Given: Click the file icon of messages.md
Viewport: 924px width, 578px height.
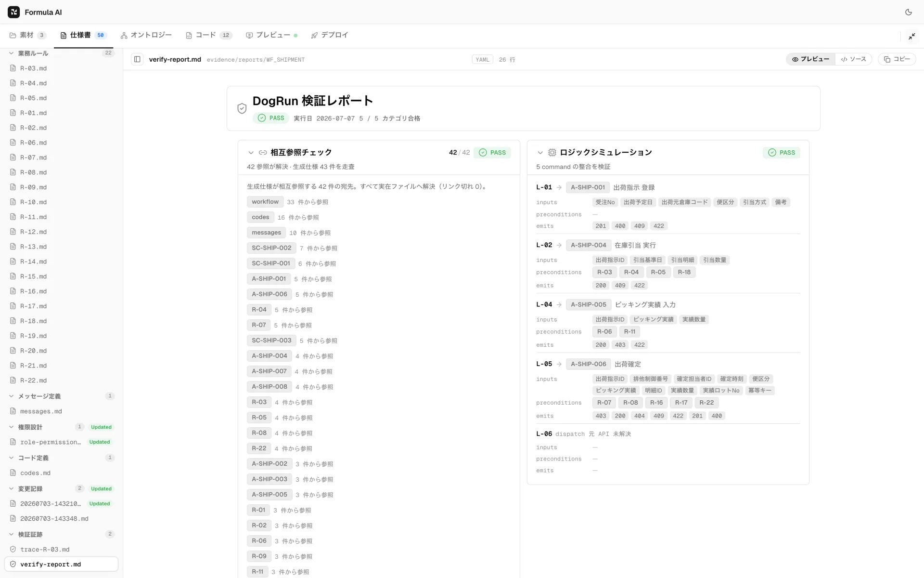Looking at the screenshot, I should coord(13,411).
